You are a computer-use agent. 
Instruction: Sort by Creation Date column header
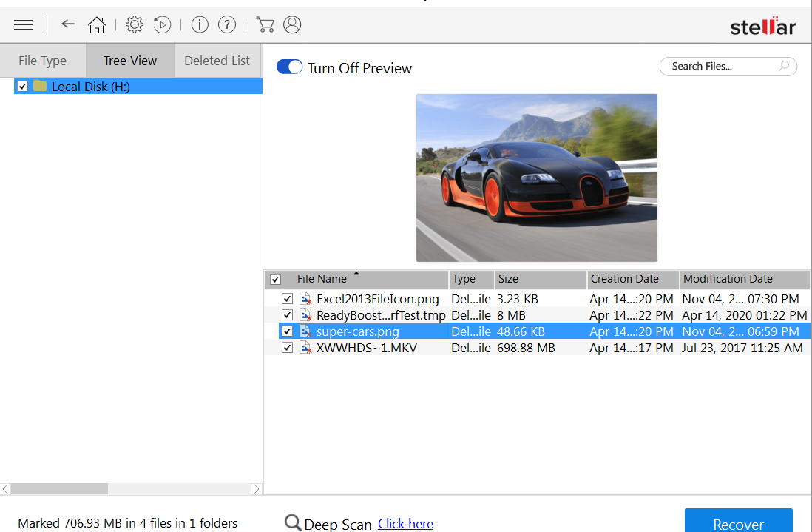pos(633,279)
